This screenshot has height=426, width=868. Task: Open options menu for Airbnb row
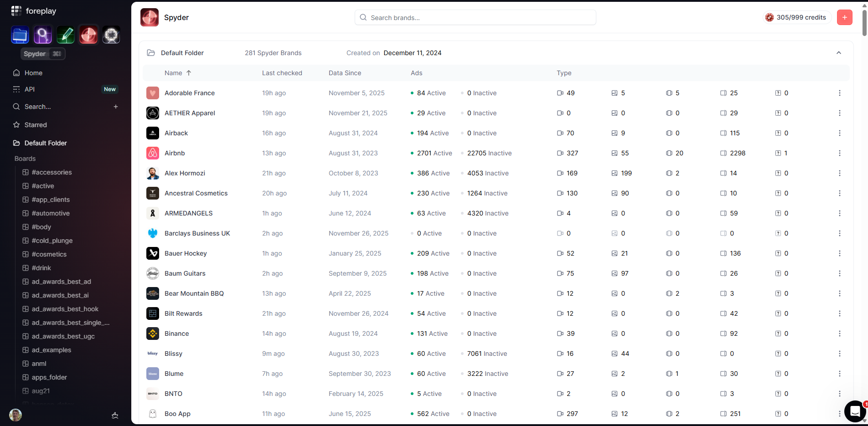point(839,153)
